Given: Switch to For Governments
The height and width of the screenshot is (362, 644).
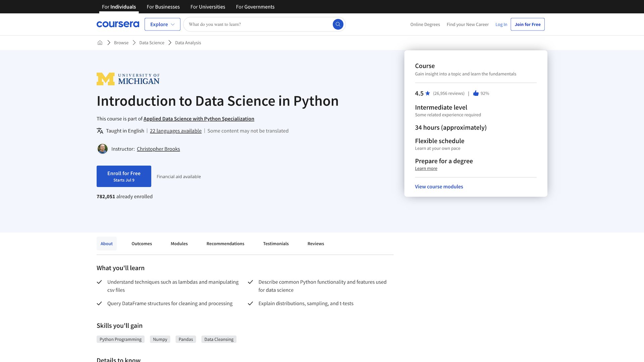Looking at the screenshot, I should pos(255,7).
